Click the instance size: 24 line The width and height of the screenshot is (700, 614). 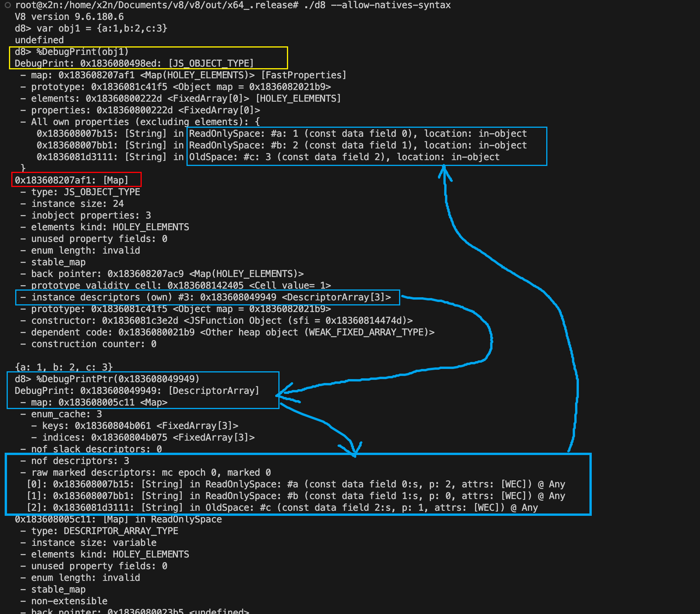pyautogui.click(x=77, y=204)
